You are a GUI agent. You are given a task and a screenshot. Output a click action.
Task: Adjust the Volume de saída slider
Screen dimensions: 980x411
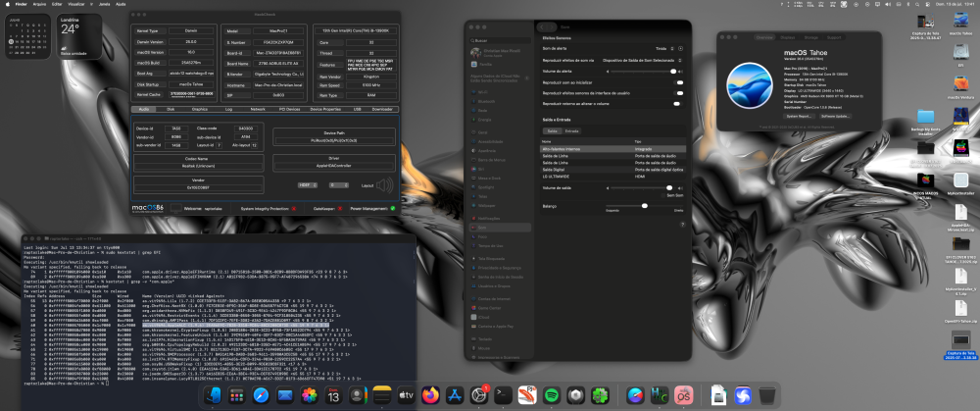pos(641,187)
